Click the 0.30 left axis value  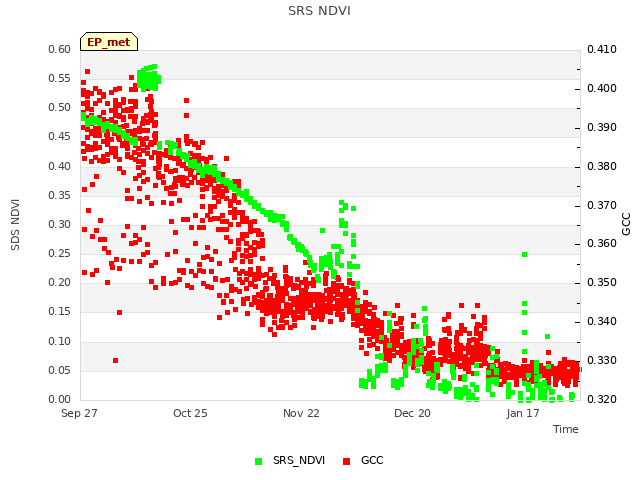pos(60,224)
